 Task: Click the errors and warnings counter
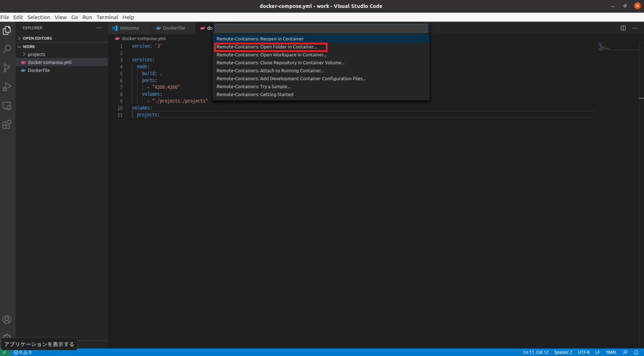coord(23,352)
